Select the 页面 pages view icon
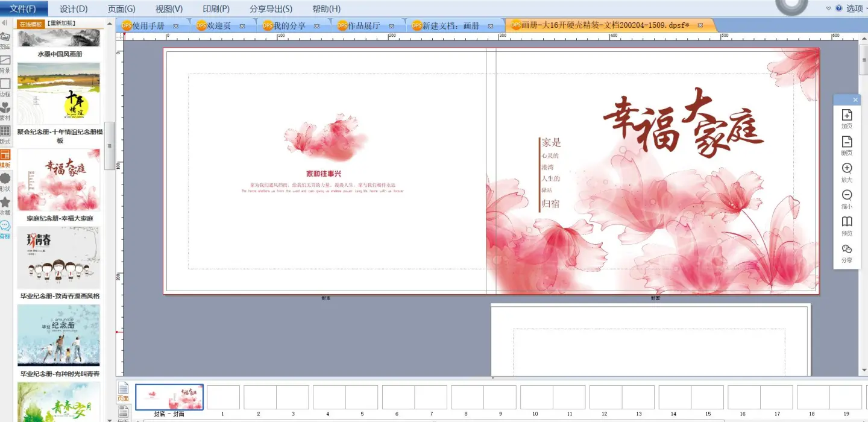 [x=123, y=392]
